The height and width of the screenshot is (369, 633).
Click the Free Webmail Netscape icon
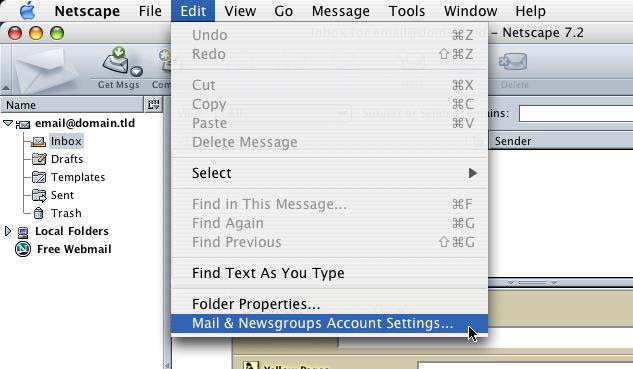click(x=23, y=249)
